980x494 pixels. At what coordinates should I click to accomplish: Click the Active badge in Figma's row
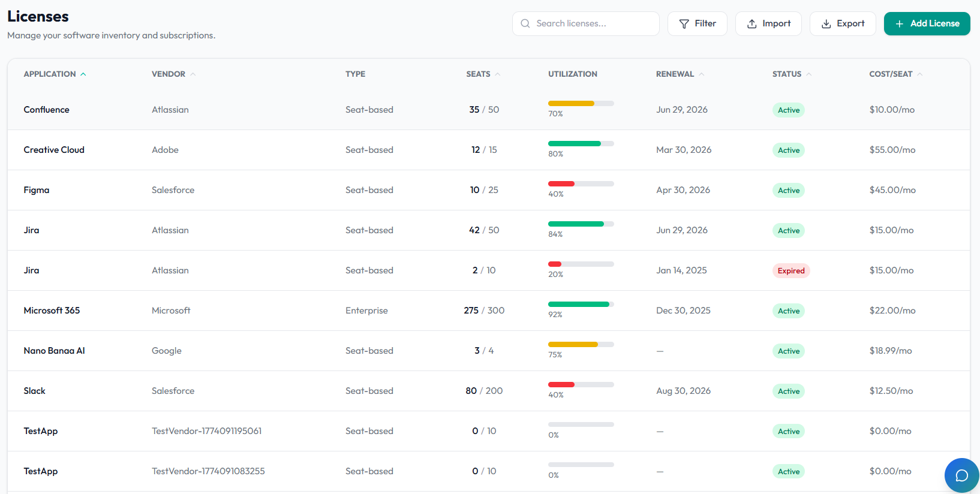coord(789,191)
